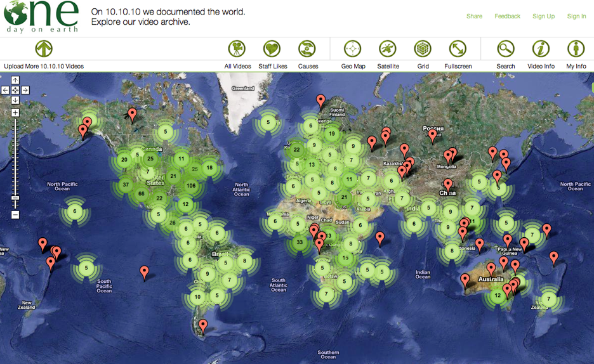Click the Upload More 10.10.10 Videos arrow icon

click(x=43, y=49)
